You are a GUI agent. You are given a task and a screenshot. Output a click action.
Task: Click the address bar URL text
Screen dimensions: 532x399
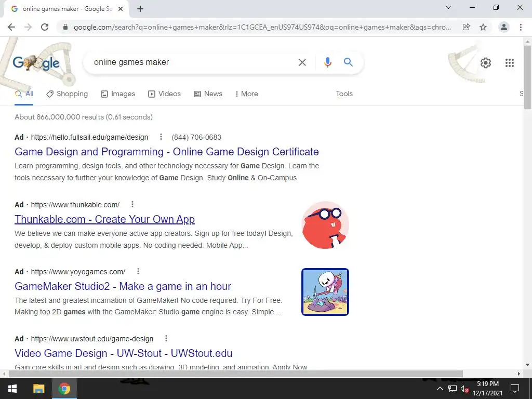click(x=262, y=27)
